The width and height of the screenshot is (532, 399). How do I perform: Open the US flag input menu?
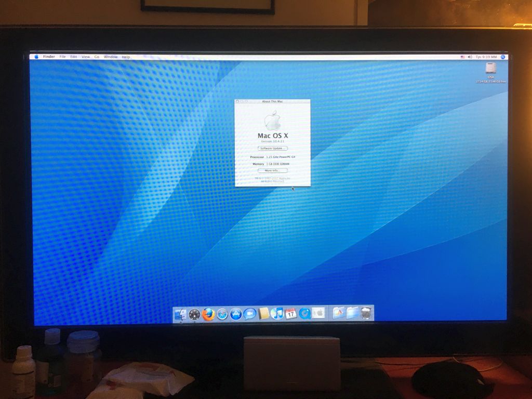[x=462, y=57]
